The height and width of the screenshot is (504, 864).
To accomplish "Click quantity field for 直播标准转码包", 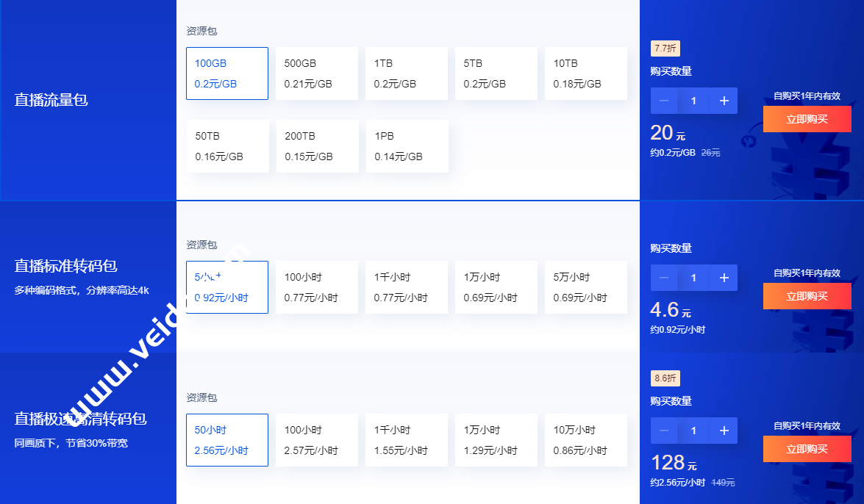I will [x=693, y=278].
